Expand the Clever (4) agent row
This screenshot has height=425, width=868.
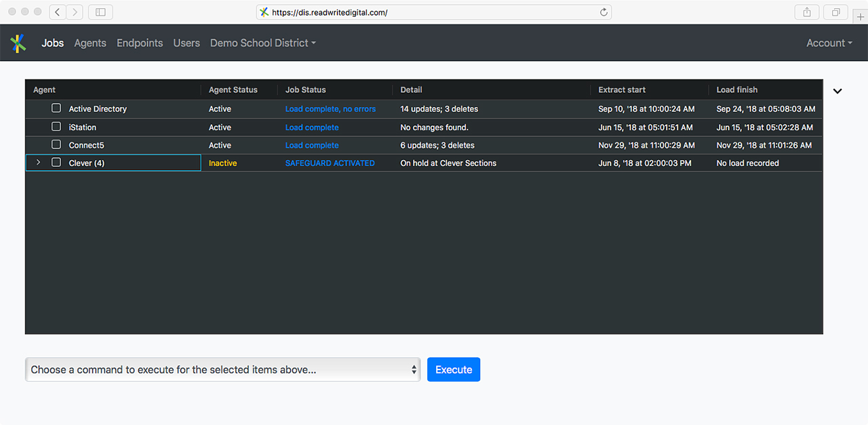tap(38, 163)
